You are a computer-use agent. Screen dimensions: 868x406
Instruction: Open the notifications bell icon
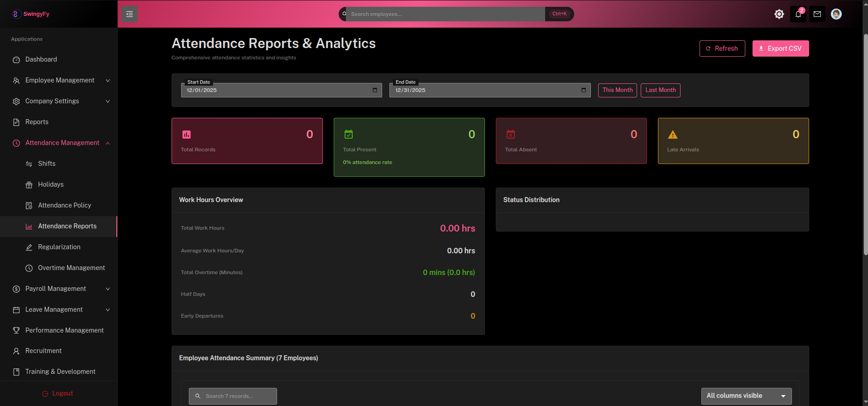[798, 14]
